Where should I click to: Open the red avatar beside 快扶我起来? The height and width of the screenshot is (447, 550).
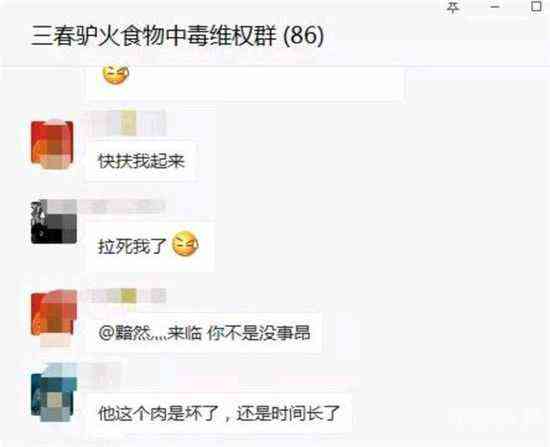click(52, 145)
